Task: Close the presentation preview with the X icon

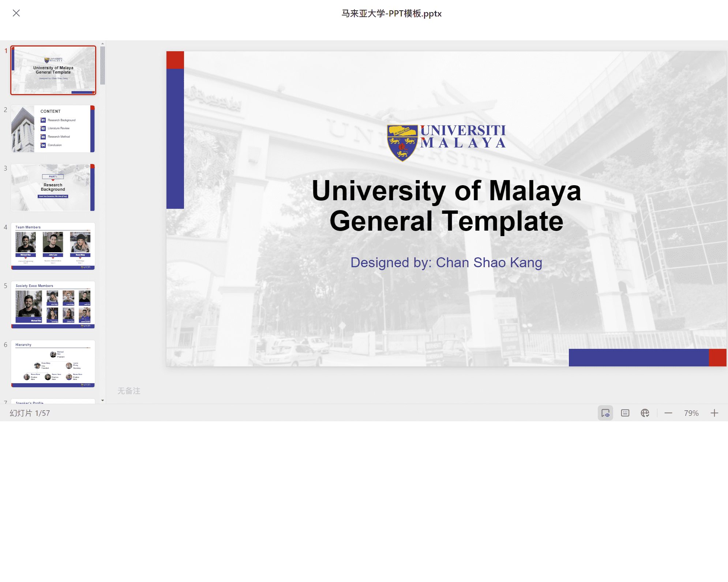Action: pos(16,13)
